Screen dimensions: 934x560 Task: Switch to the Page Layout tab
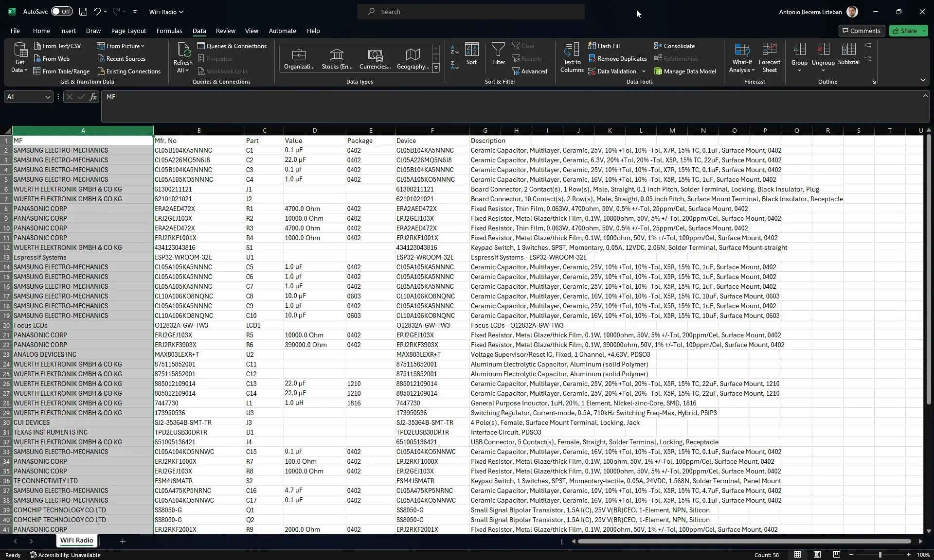pyautogui.click(x=128, y=31)
